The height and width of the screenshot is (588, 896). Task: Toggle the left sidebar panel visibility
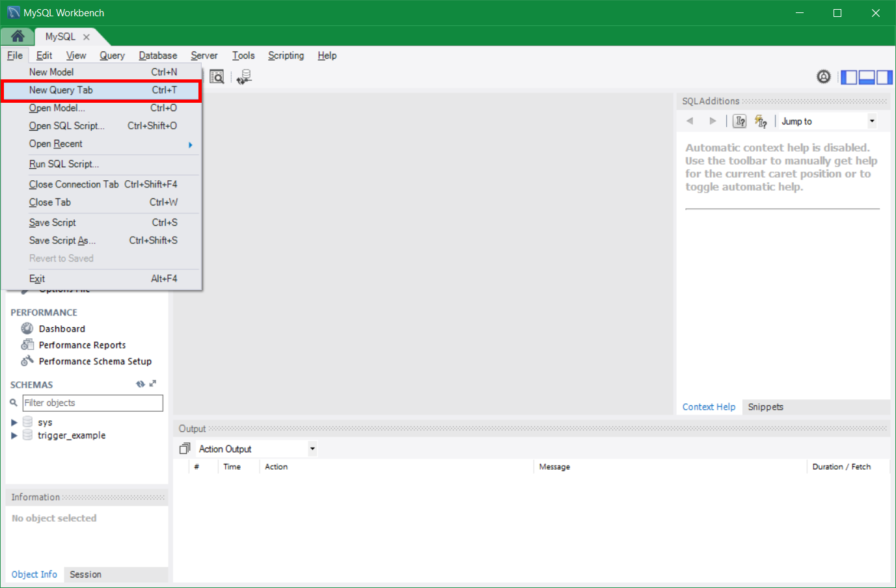click(848, 77)
